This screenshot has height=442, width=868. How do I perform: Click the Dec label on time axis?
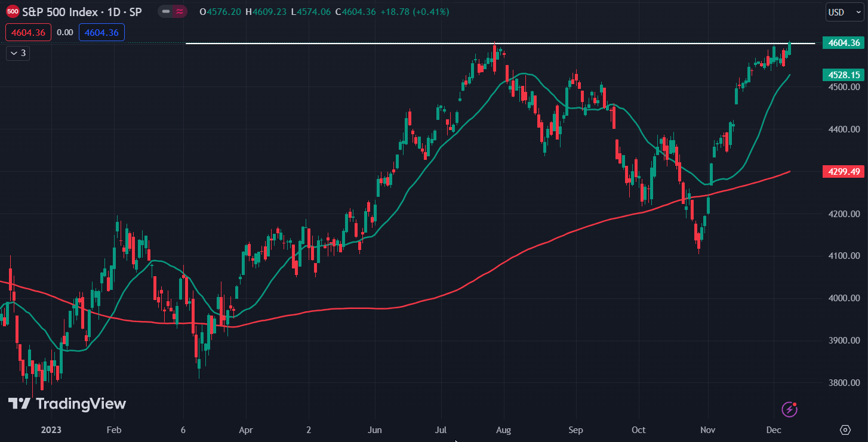pos(774,429)
